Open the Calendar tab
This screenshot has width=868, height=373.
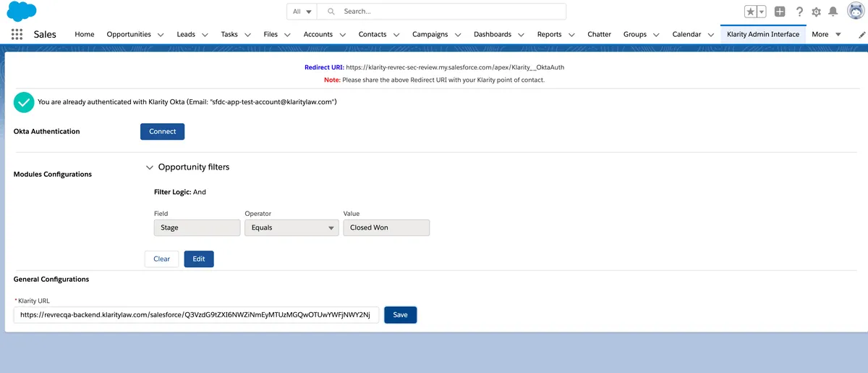(x=686, y=34)
